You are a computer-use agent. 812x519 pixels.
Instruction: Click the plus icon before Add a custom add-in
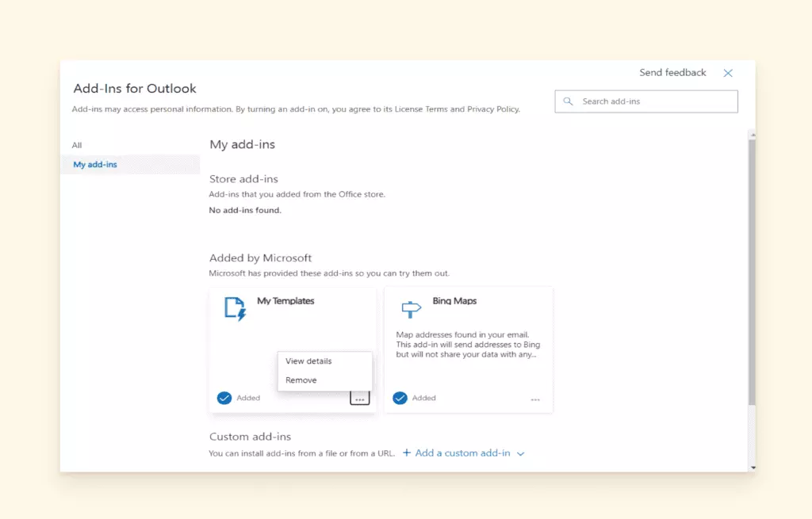click(407, 453)
